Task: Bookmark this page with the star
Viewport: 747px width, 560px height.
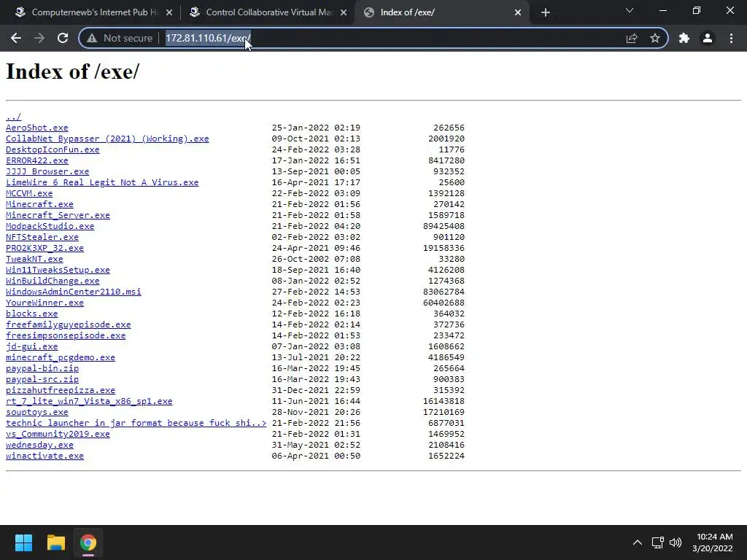Action: click(x=655, y=38)
